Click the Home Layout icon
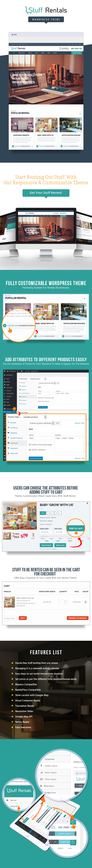This screenshot has height=868, width=92. click(41, 779)
